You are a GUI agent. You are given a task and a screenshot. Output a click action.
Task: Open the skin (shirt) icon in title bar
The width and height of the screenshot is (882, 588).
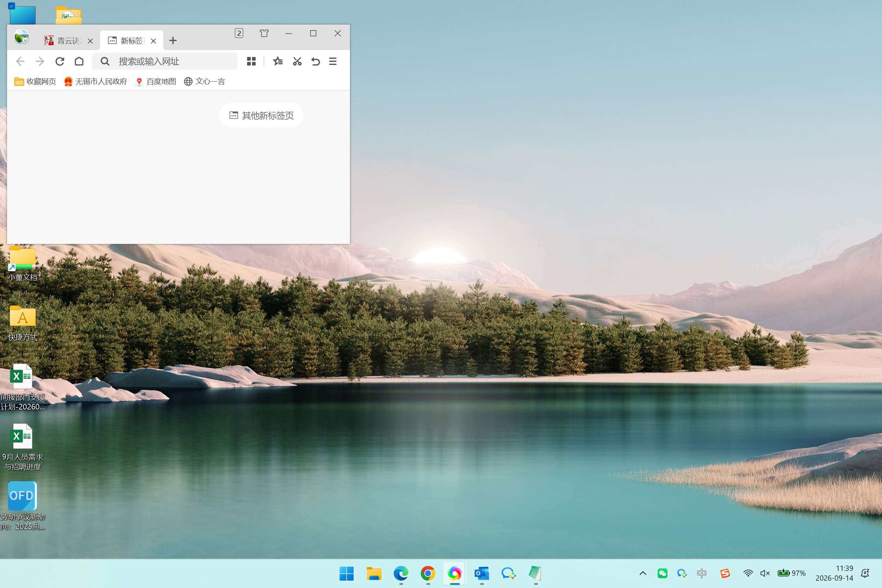coord(264,33)
